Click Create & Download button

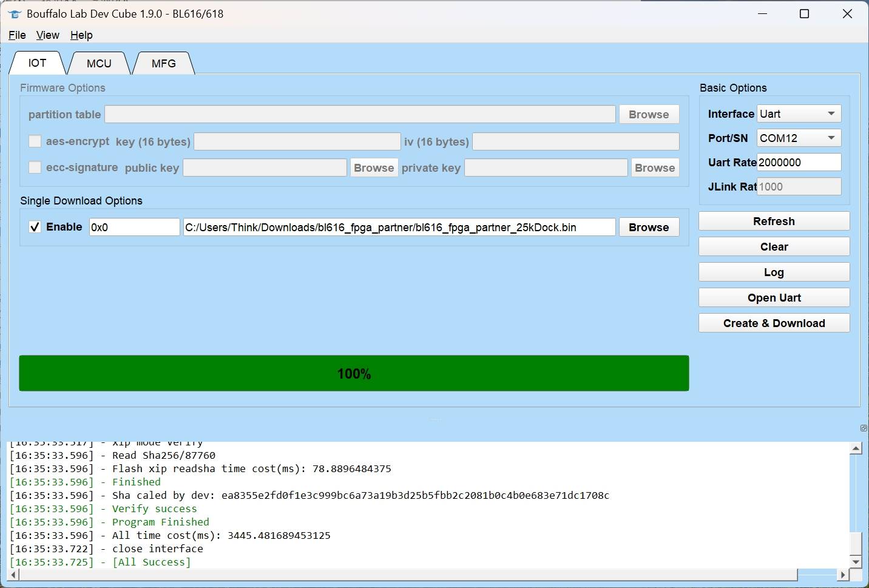774,323
